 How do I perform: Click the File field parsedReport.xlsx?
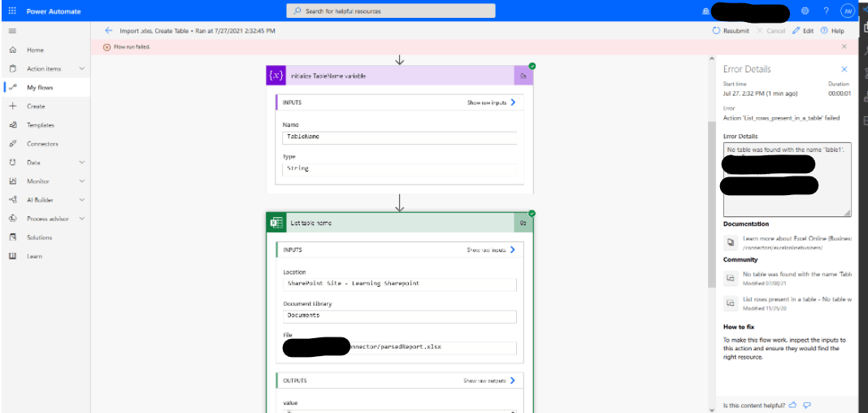pos(399,348)
